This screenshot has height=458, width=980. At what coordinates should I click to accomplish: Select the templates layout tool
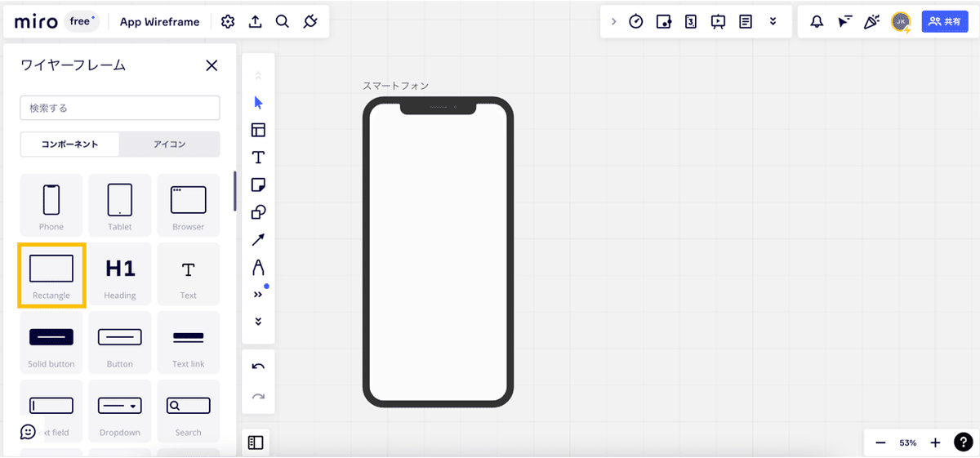[x=258, y=130]
